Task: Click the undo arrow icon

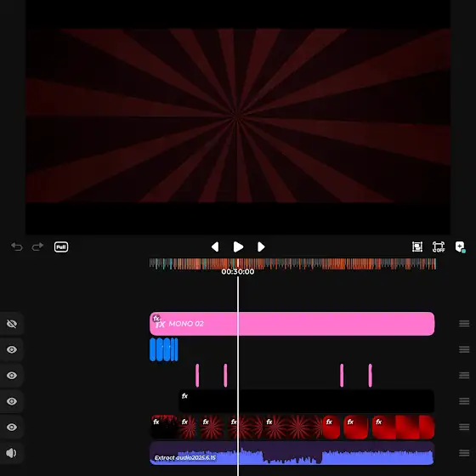Action: [x=17, y=246]
